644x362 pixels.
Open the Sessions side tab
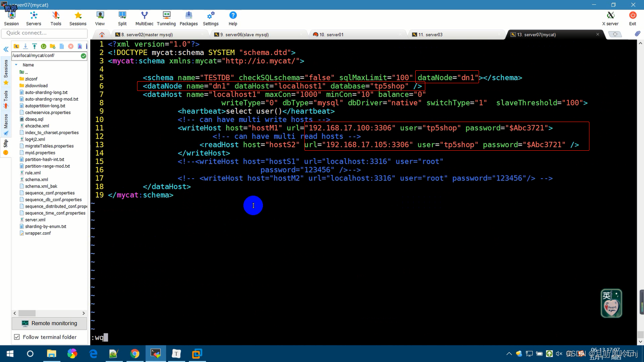coord(6,72)
